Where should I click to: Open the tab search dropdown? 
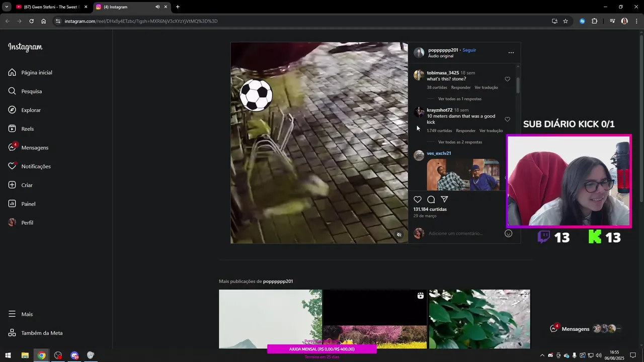(x=6, y=7)
